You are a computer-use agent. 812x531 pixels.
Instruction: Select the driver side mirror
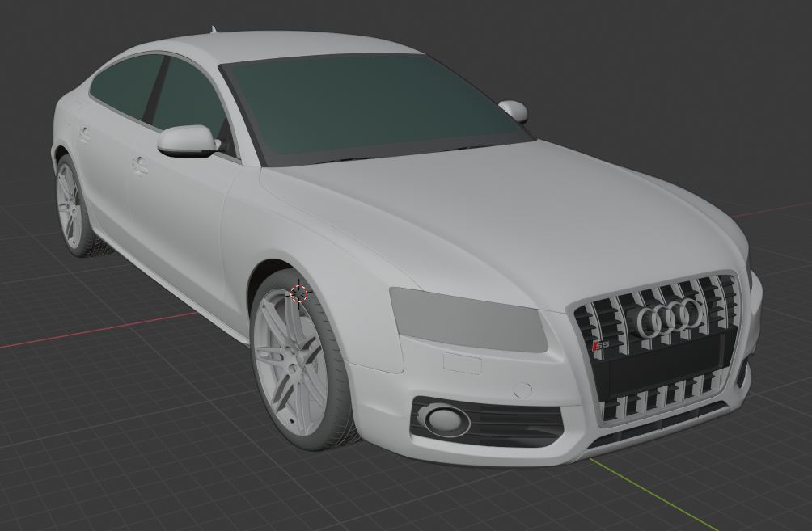186,141
